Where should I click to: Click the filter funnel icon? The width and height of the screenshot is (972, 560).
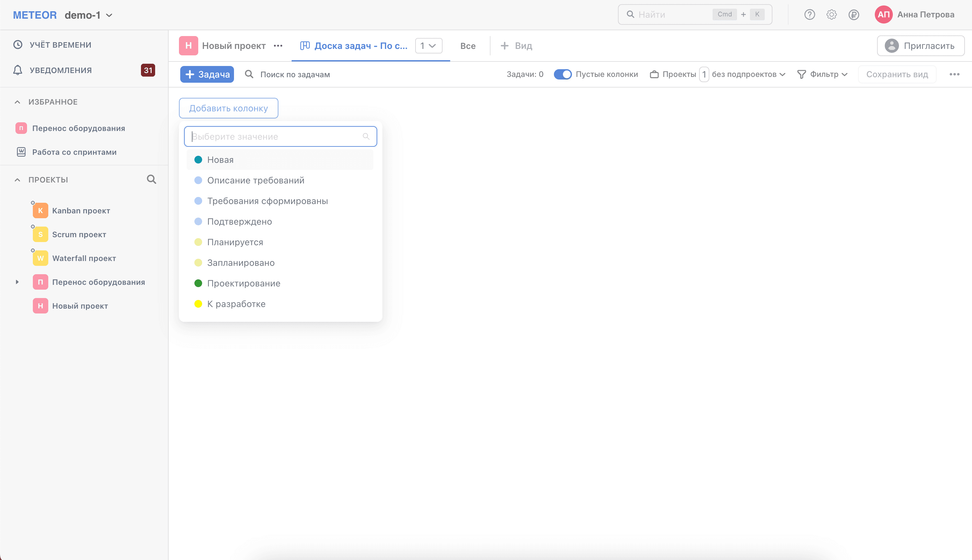pos(802,74)
